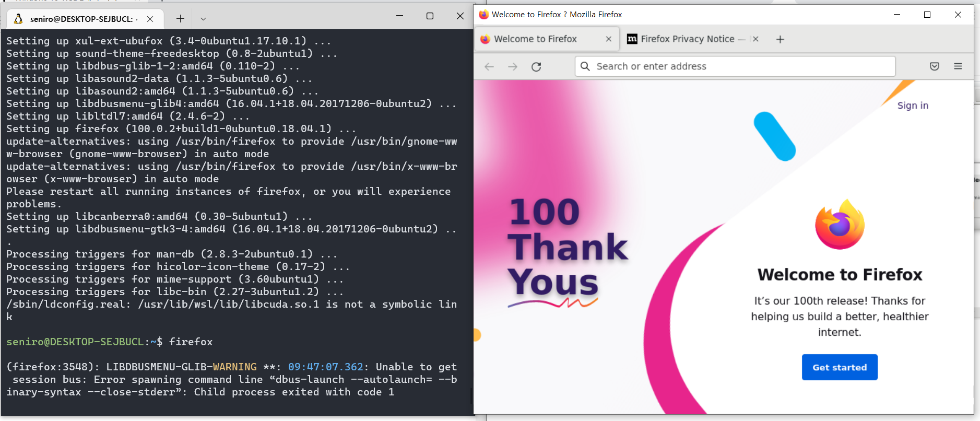Click the Sign in link
The image size is (980, 421).
click(913, 106)
